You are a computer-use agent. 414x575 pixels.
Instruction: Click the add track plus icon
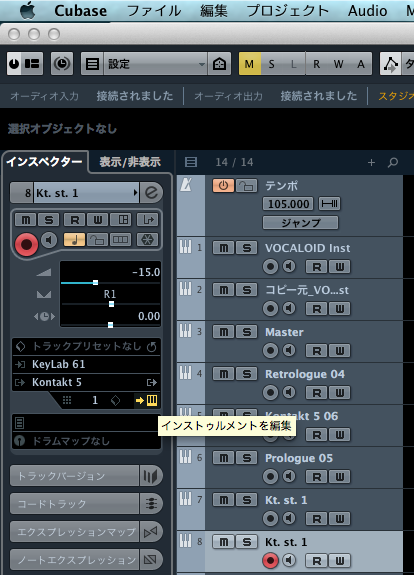[x=371, y=162]
